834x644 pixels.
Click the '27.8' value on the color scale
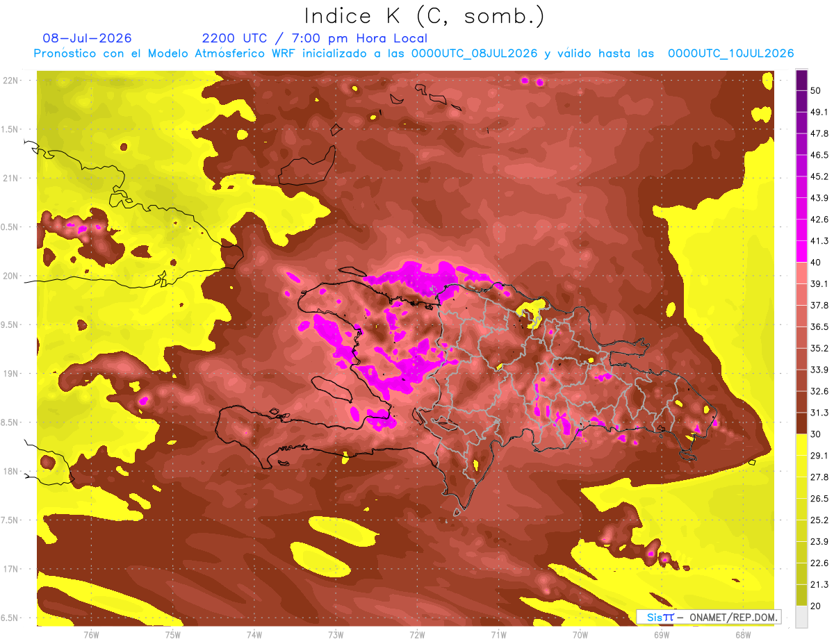(819, 477)
